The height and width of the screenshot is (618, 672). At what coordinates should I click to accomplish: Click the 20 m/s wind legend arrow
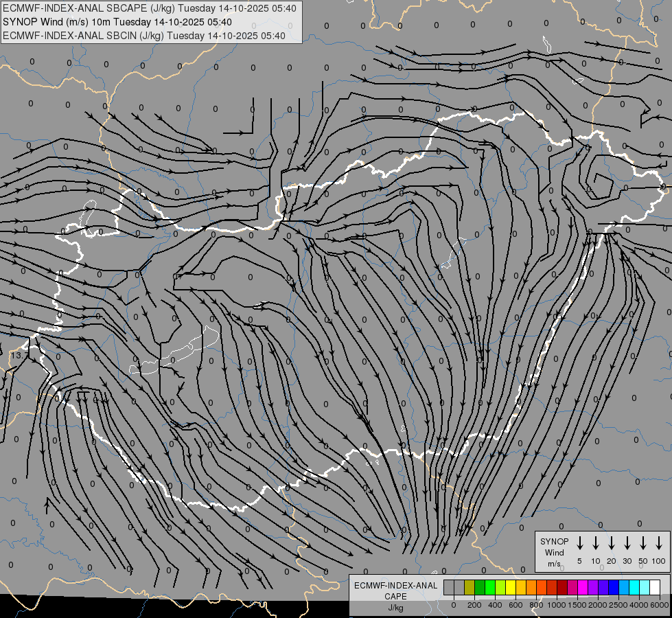(x=612, y=543)
